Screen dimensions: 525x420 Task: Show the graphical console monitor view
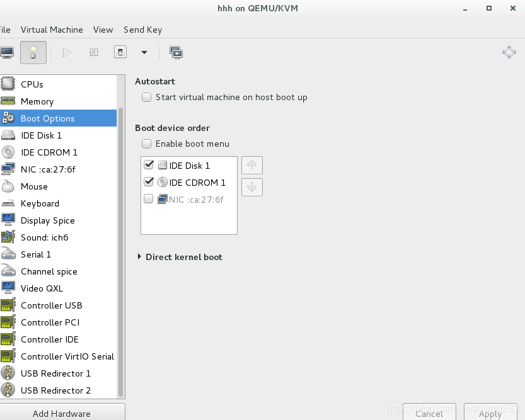(x=7, y=52)
